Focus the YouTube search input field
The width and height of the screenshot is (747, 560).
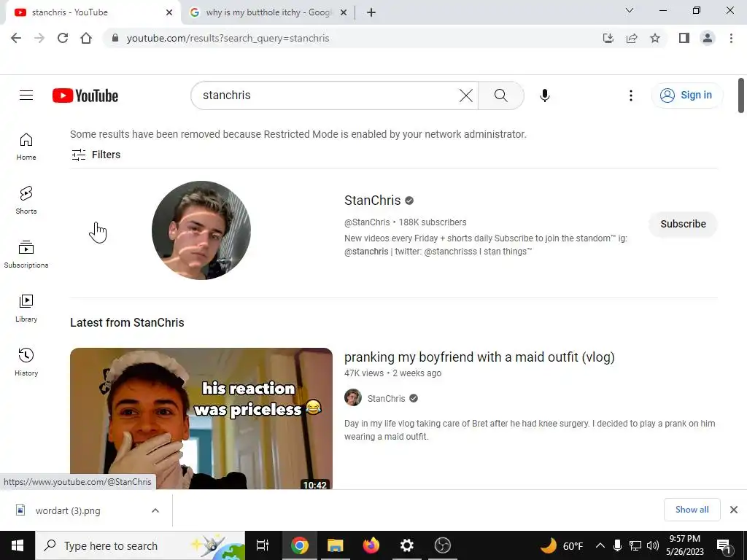[x=329, y=96]
